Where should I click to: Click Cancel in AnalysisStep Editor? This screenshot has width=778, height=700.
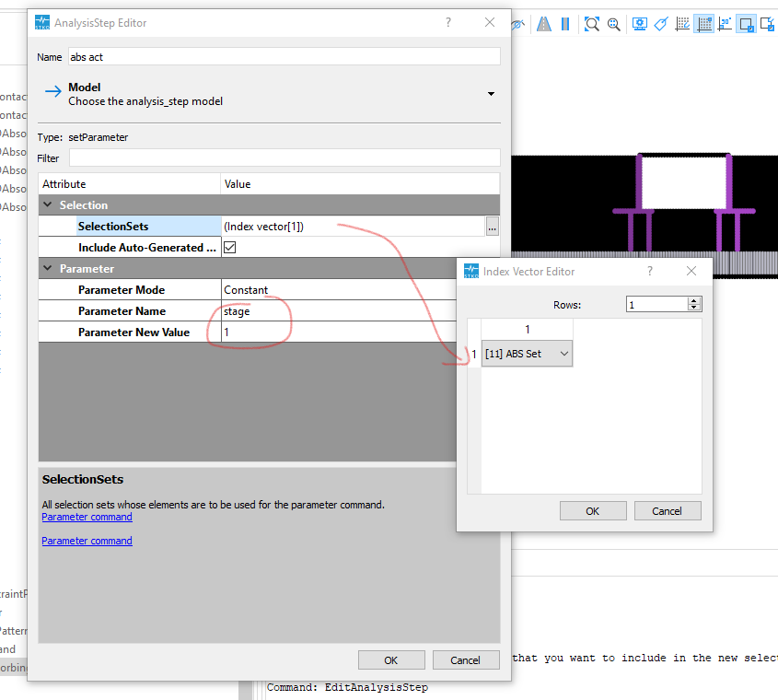pos(465,659)
